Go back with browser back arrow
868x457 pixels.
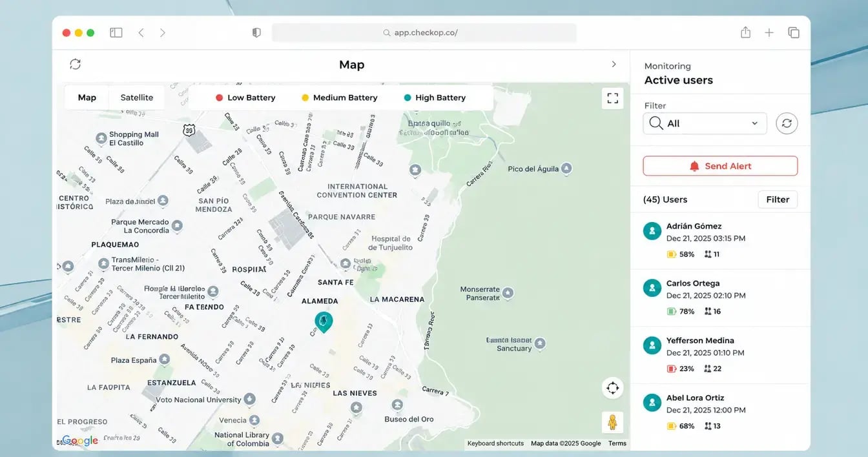pos(141,32)
